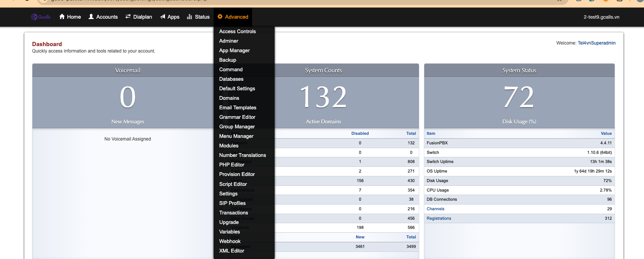644x259 pixels.
Task: Choose Default Settings in the menu
Action: (237, 89)
